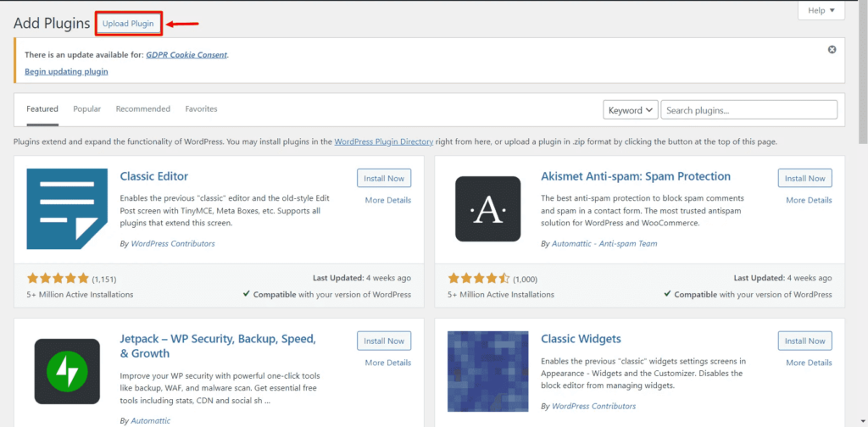
Task: Switch to the Featured tab
Action: click(x=42, y=109)
